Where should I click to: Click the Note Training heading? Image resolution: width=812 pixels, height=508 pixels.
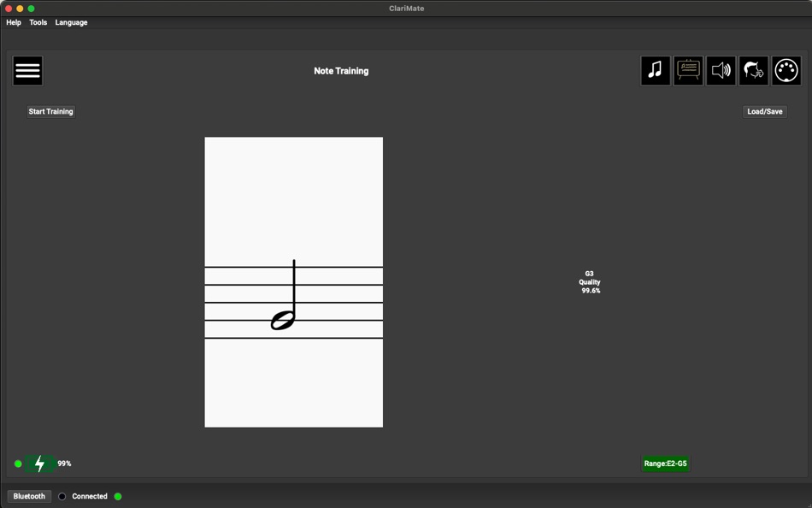(x=341, y=71)
